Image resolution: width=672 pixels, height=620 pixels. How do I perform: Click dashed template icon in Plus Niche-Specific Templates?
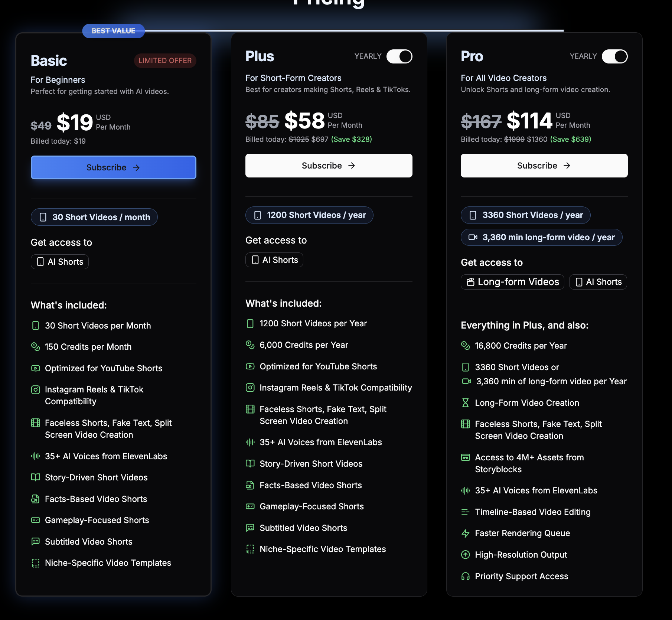point(250,549)
